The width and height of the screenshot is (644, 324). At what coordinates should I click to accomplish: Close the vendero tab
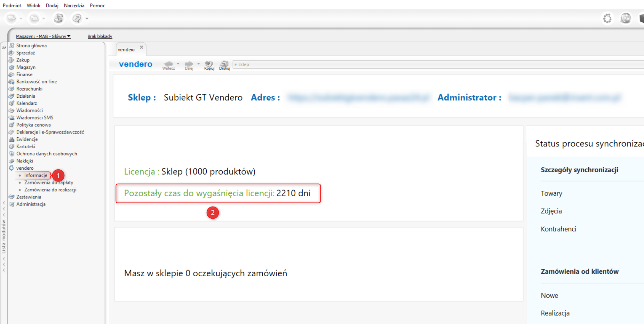click(141, 47)
